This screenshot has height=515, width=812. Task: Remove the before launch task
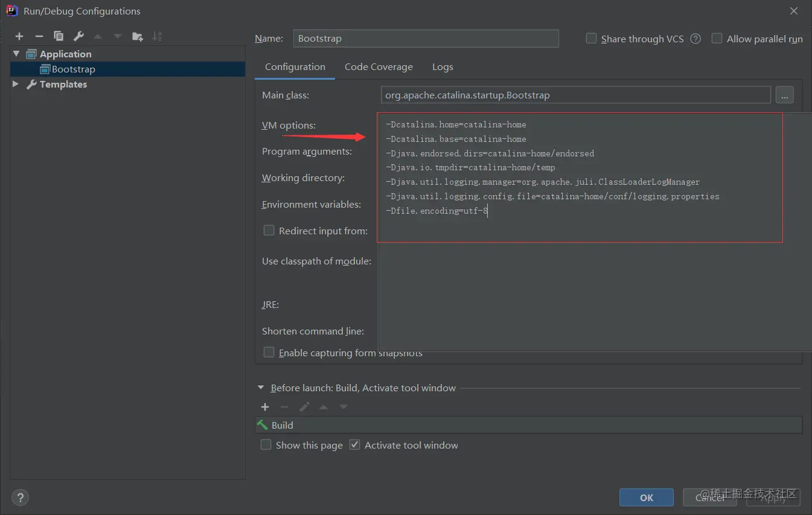click(284, 407)
